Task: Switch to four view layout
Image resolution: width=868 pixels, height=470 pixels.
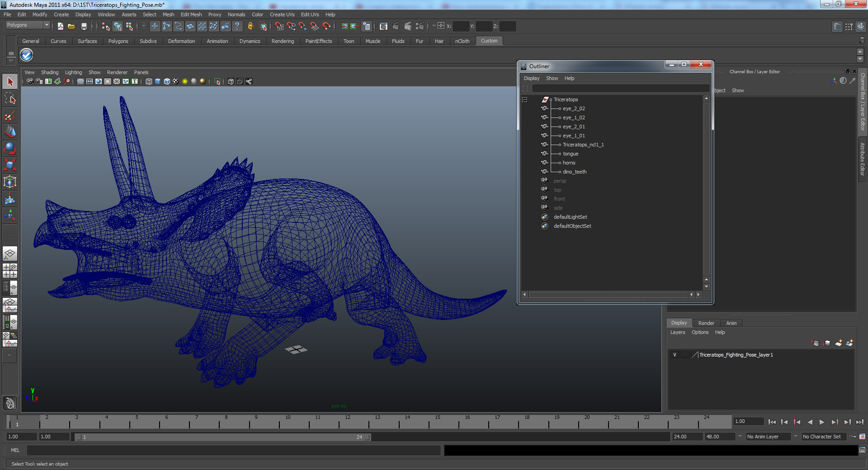Action: 10,270
